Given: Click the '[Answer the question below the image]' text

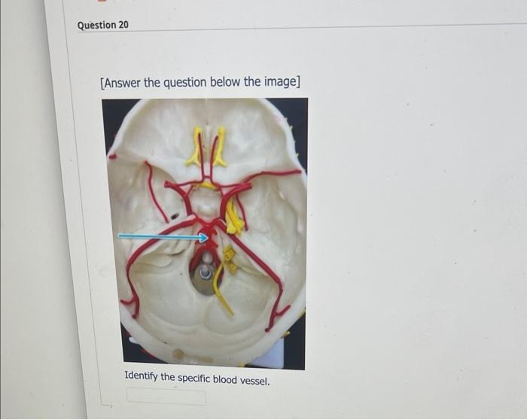Looking at the screenshot, I should click(200, 82).
